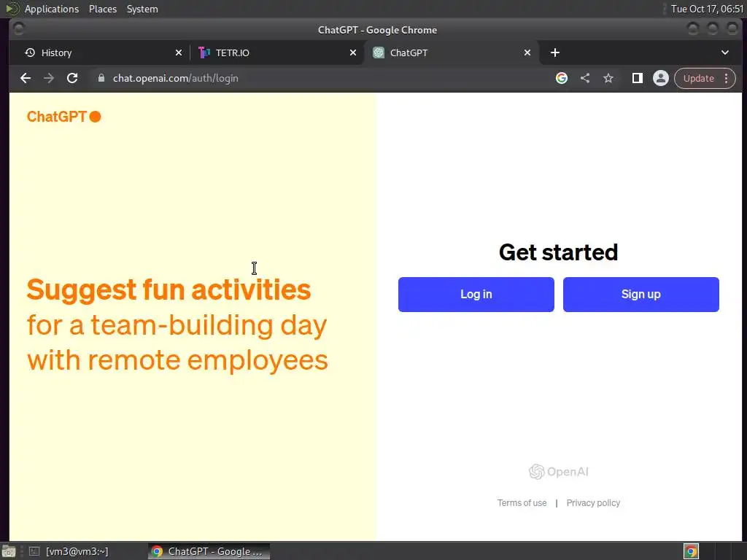Open a new browser tab
747x560 pixels.
click(555, 52)
